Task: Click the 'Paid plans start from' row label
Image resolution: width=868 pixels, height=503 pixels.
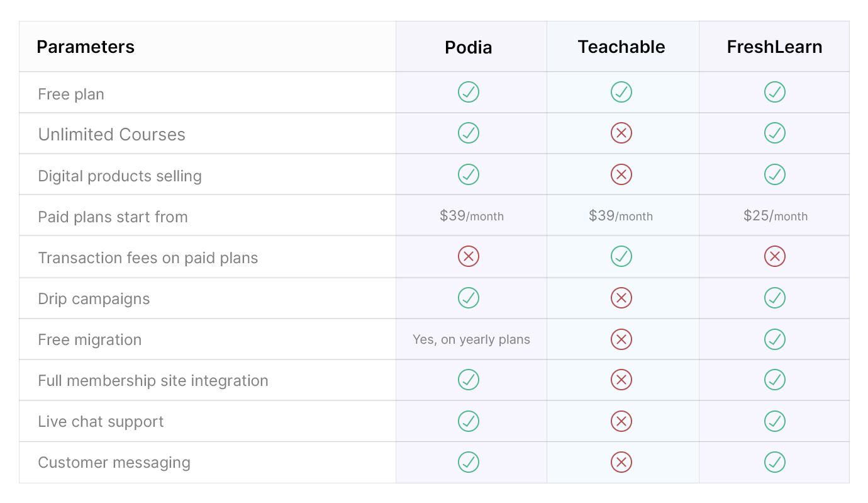Action: pyautogui.click(x=113, y=217)
